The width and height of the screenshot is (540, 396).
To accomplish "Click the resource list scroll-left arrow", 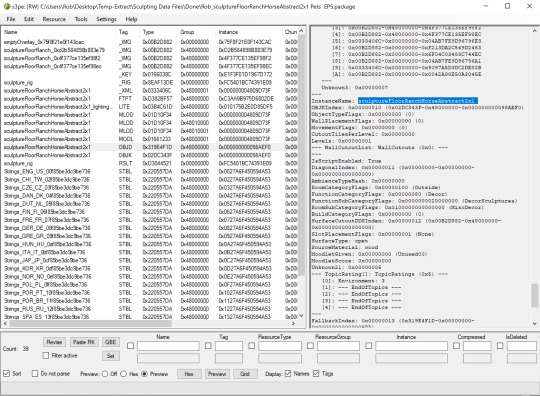I will point(5,323).
